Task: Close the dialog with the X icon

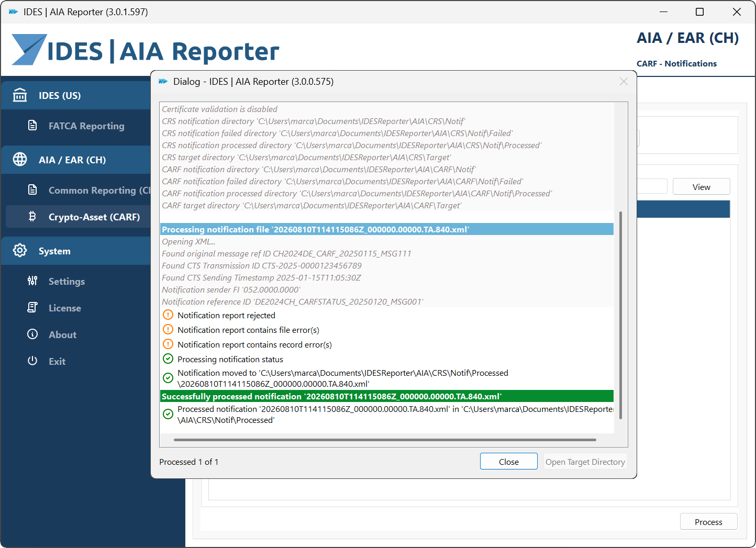Action: click(624, 82)
